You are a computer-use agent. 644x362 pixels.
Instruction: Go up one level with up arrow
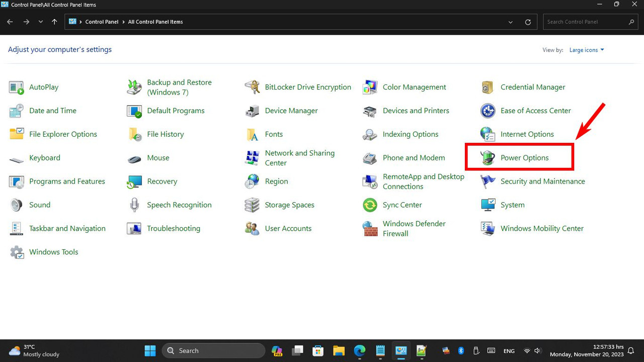54,22
